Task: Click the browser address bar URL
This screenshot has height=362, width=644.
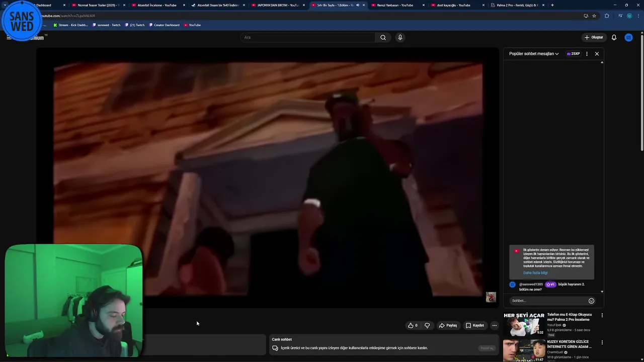Action: (69, 16)
